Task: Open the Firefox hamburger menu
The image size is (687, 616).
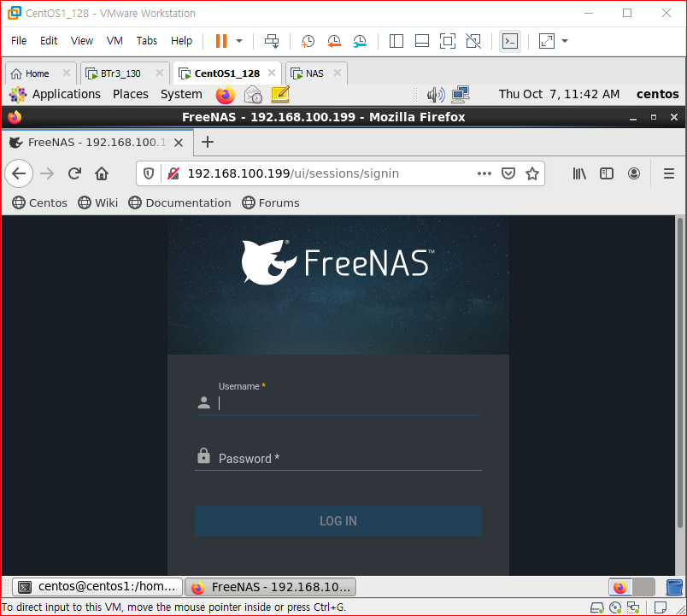Action: 668,174
